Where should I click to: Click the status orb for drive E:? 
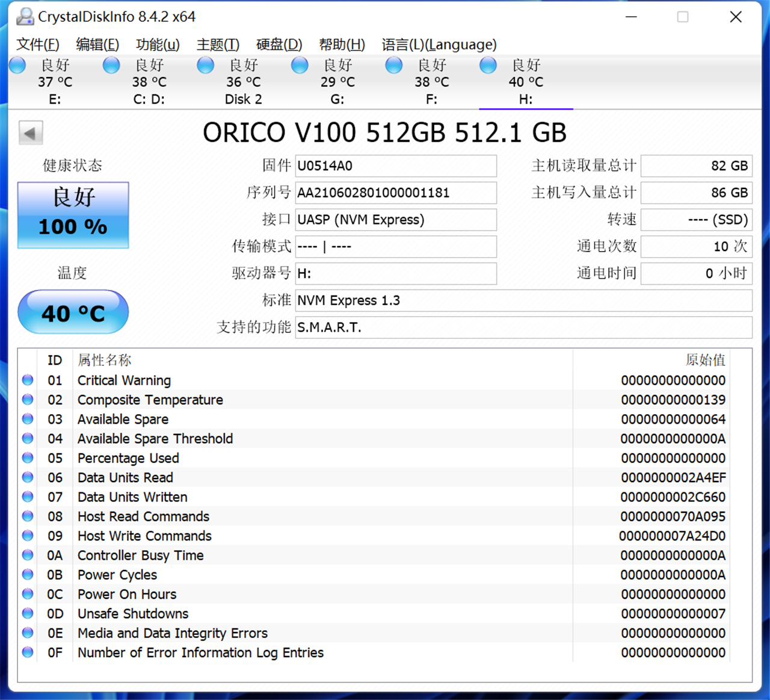click(17, 65)
